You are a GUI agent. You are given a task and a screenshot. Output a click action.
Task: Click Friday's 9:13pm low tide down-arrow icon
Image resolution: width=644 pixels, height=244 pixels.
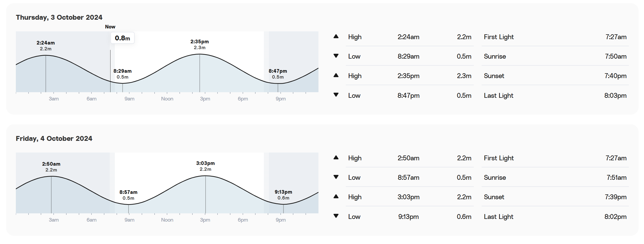tap(336, 216)
